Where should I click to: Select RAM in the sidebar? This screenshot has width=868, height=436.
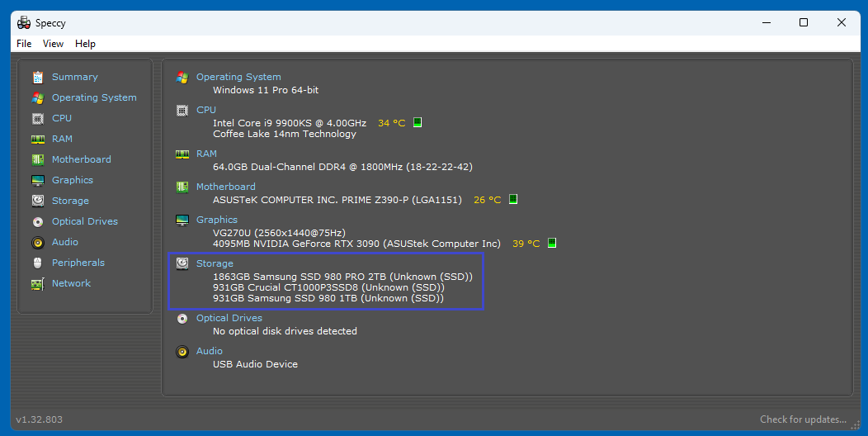[62, 139]
